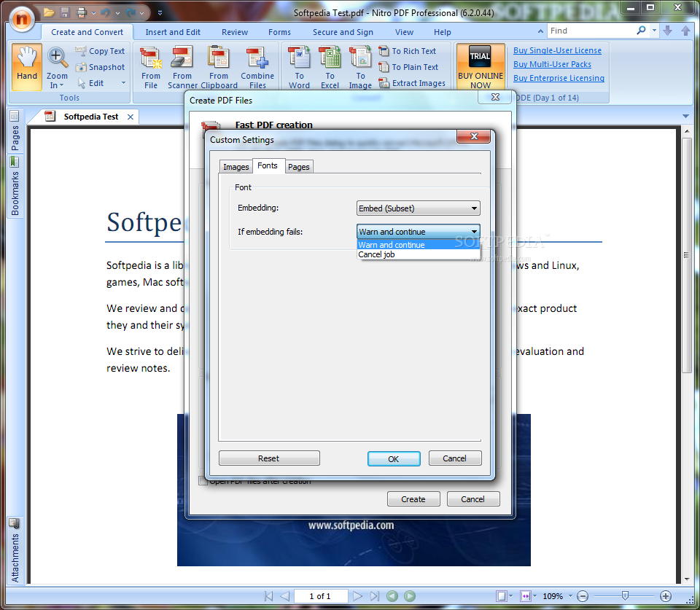Image resolution: width=700 pixels, height=610 pixels.
Task: Click Cancel in Custom Settings dialog
Action: [x=454, y=458]
